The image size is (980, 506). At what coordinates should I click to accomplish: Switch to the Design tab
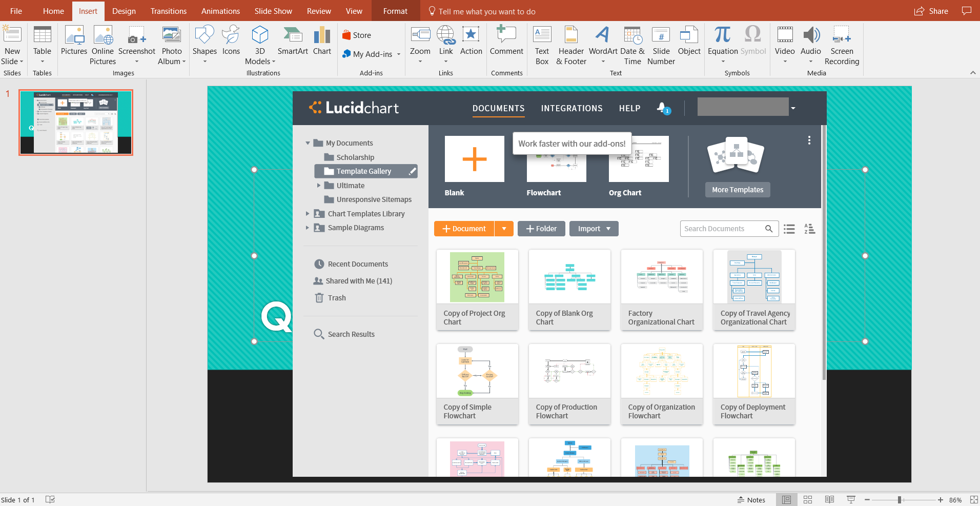[x=124, y=11]
